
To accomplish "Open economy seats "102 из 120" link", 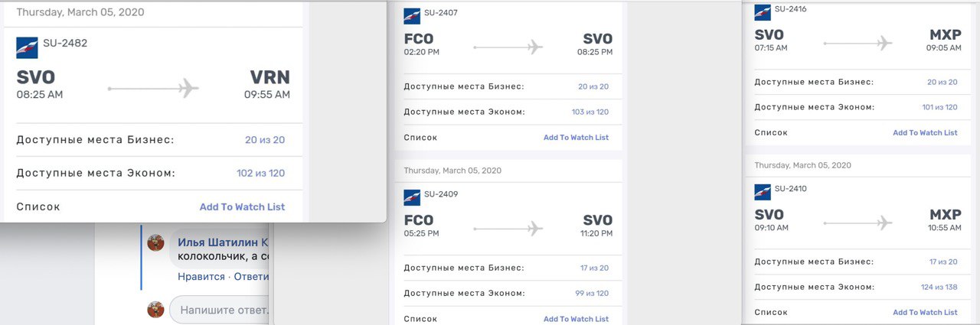I will pyautogui.click(x=260, y=174).
